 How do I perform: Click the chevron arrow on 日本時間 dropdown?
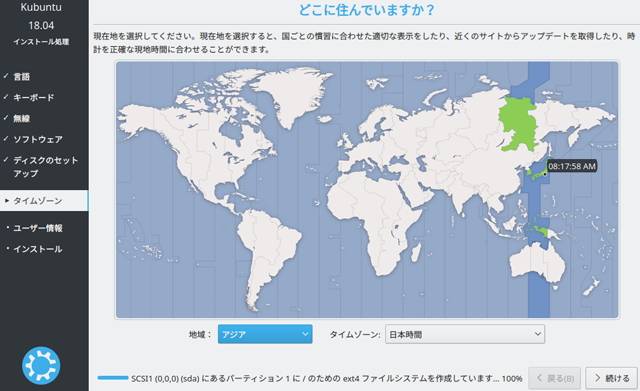538,334
